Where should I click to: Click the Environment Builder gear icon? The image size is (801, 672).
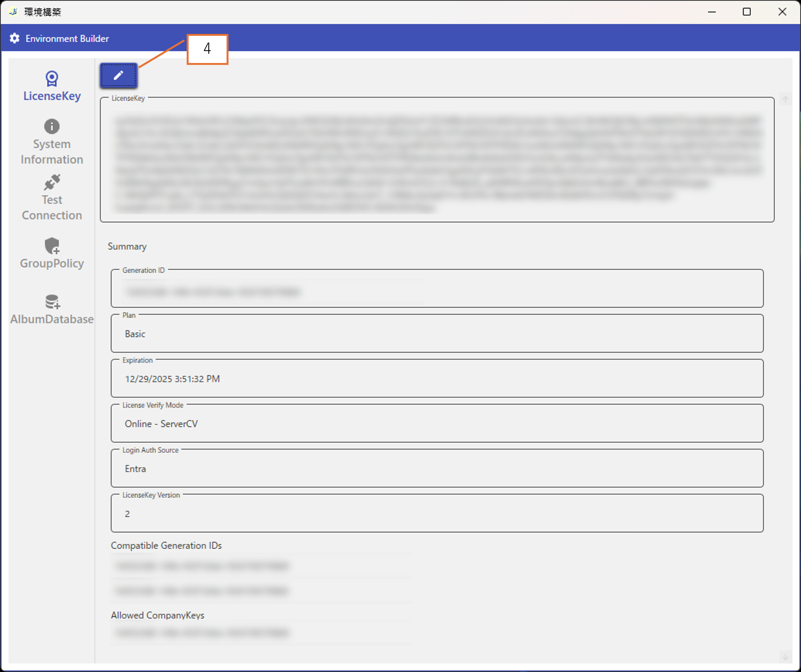[x=14, y=38]
